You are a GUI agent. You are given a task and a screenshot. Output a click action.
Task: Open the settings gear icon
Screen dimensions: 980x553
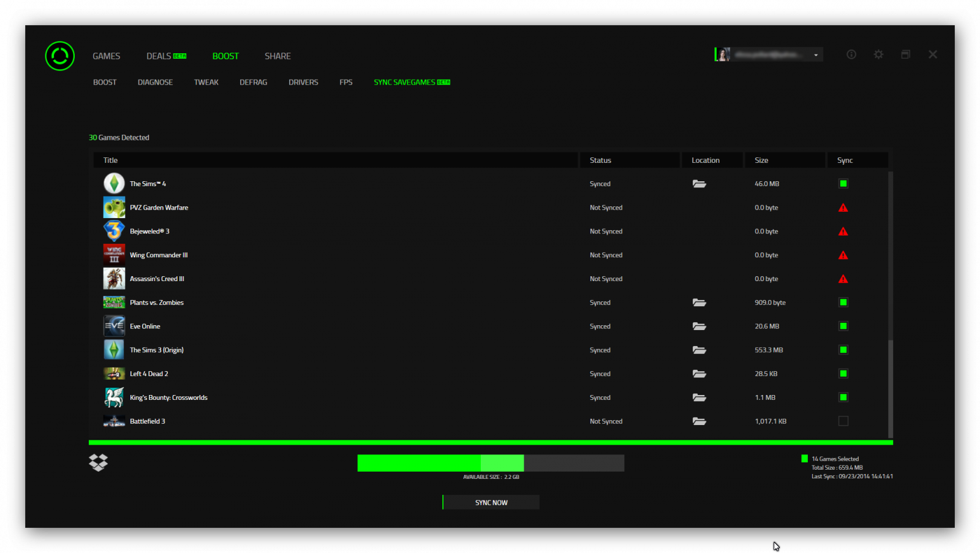pyautogui.click(x=878, y=55)
